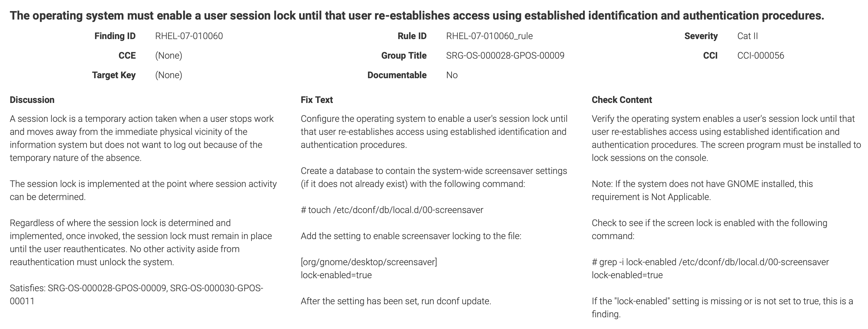
Task: Click the Discussion section heading
Action: tap(32, 100)
